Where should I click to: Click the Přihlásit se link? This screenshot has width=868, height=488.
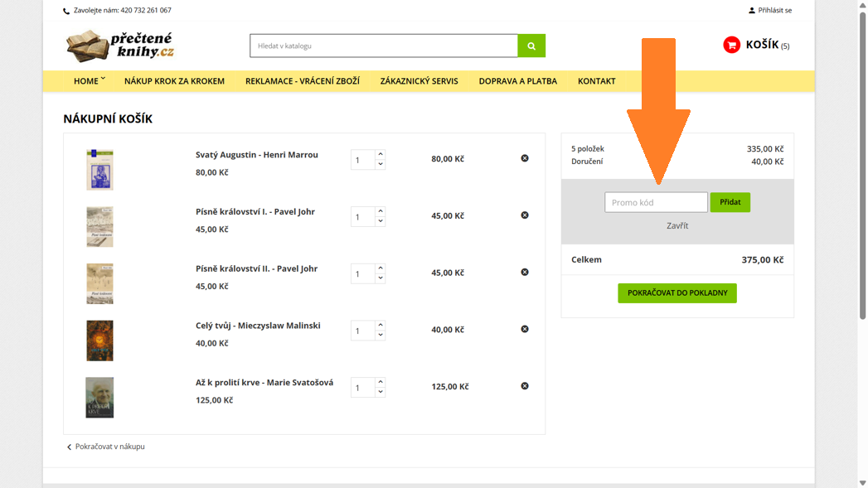775,11
